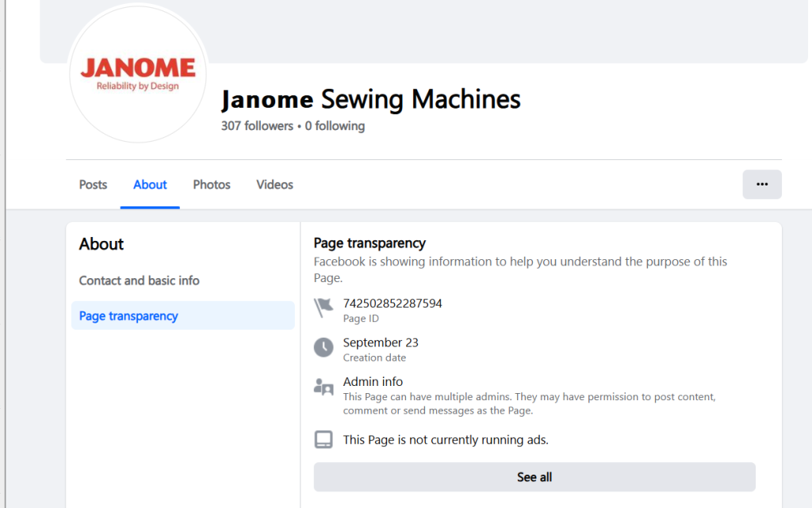Select Contact and basic info
812x508 pixels.
point(140,281)
